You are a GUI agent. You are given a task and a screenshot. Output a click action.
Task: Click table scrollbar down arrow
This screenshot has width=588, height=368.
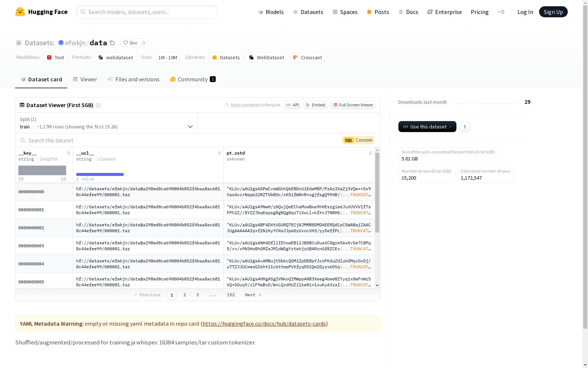tap(377, 286)
